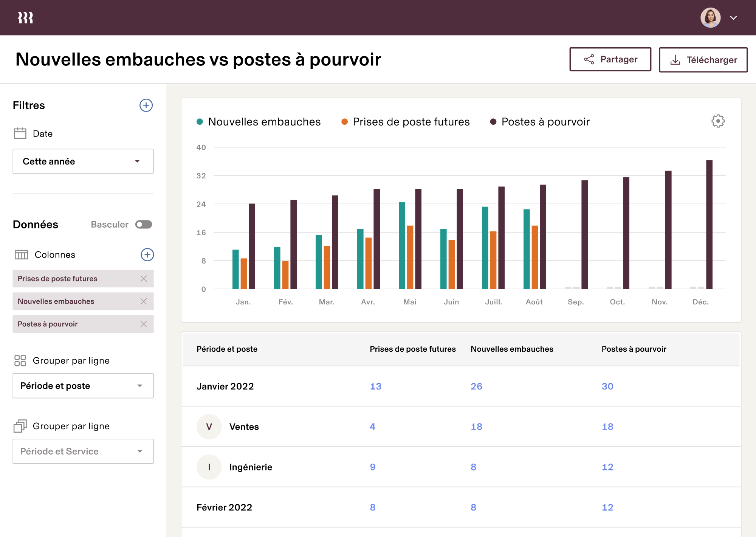Viewport: 756px width, 537px height.
Task: Open the Cette année date dropdown
Action: pyautogui.click(x=83, y=161)
